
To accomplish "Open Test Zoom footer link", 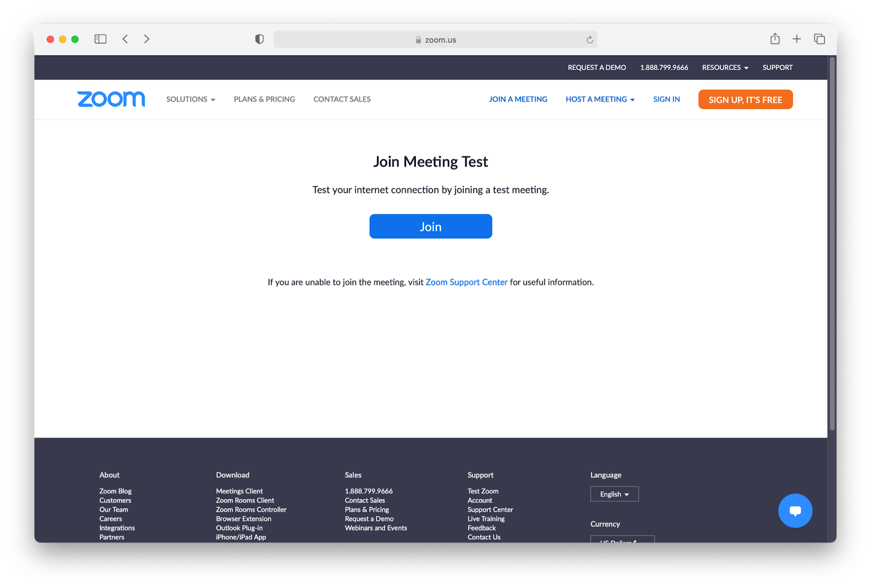I will pyautogui.click(x=483, y=491).
